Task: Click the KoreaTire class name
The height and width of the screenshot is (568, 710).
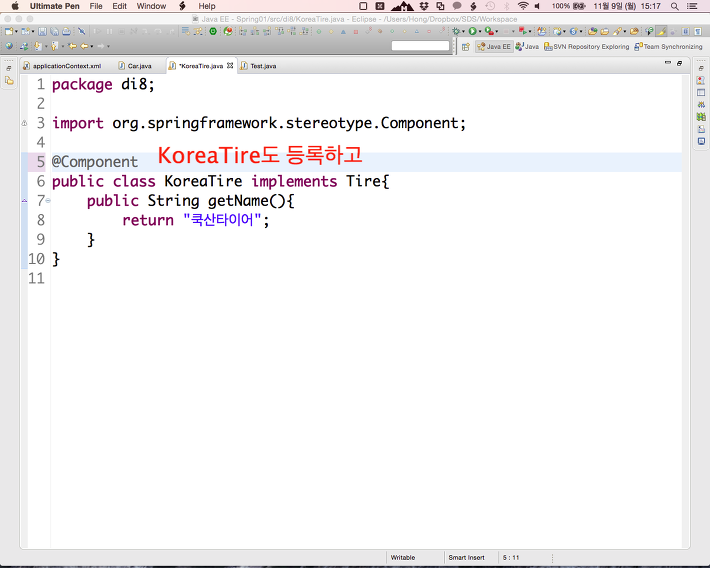Action: pos(203,181)
